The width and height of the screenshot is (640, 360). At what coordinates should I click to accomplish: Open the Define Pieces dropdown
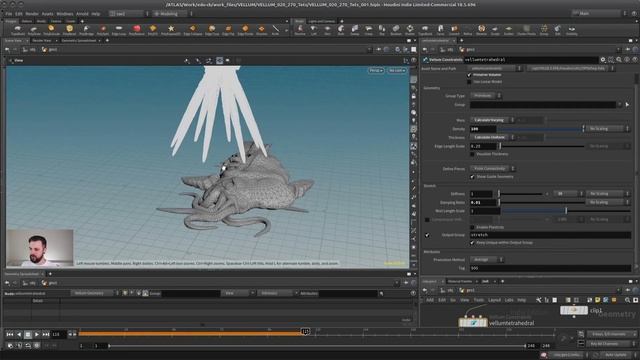[x=493, y=169]
